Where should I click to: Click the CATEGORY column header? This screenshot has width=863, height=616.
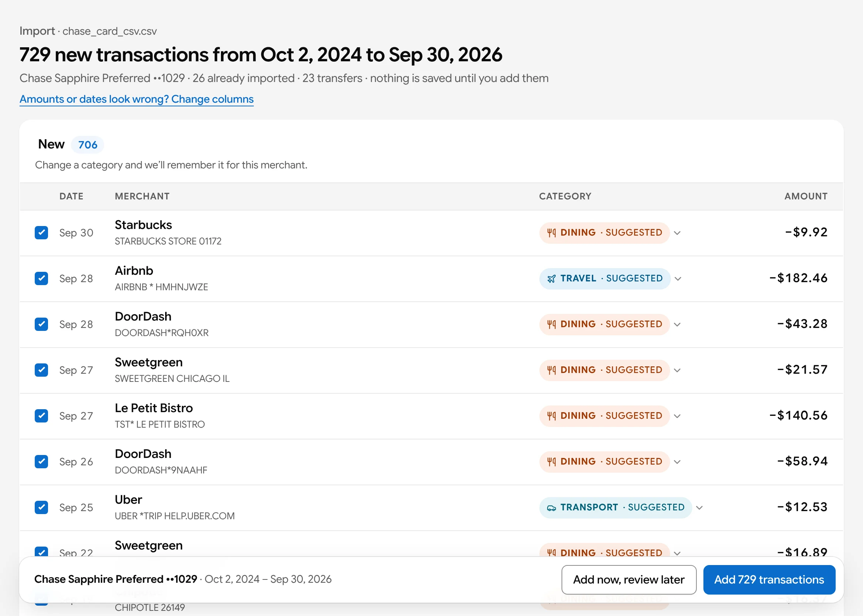(565, 196)
